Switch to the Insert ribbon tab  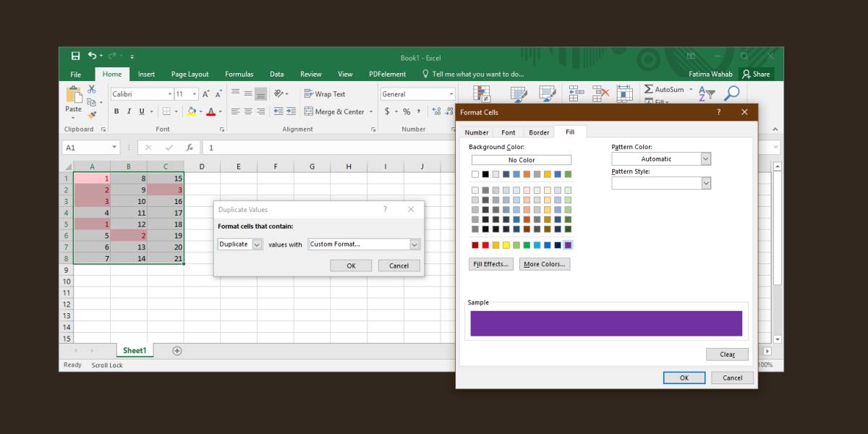146,74
